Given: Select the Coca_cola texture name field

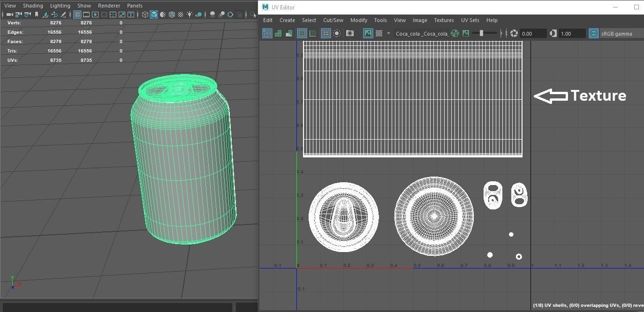Looking at the screenshot, I should point(422,33).
